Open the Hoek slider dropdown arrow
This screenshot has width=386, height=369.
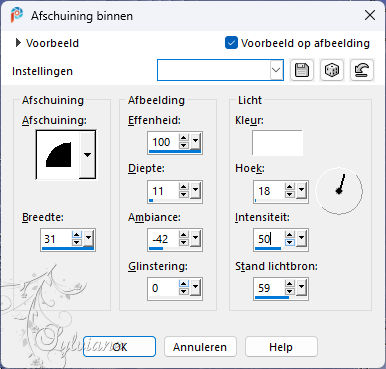click(x=302, y=191)
